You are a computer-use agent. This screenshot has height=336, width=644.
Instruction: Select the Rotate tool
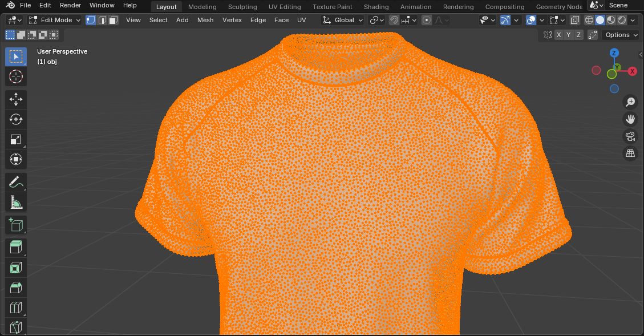coord(15,119)
